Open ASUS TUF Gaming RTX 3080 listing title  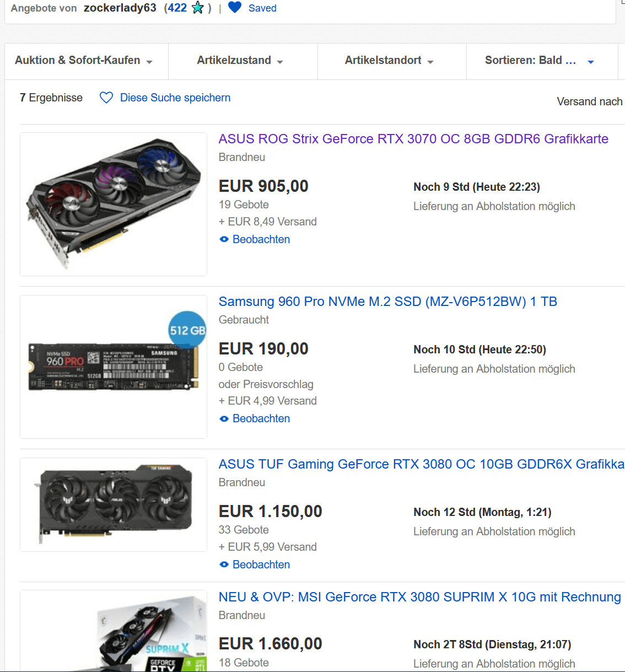click(x=422, y=464)
